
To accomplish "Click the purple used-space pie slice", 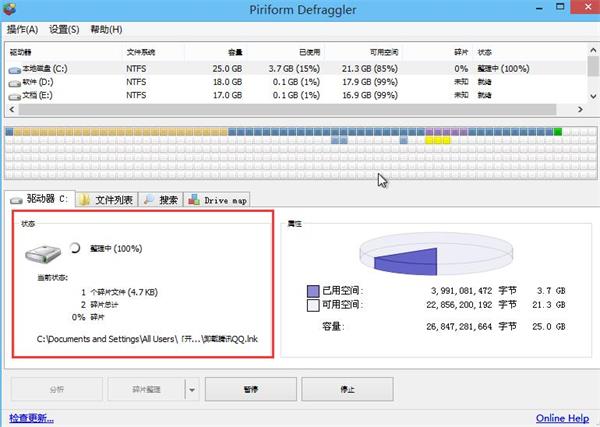I will click(x=406, y=262).
